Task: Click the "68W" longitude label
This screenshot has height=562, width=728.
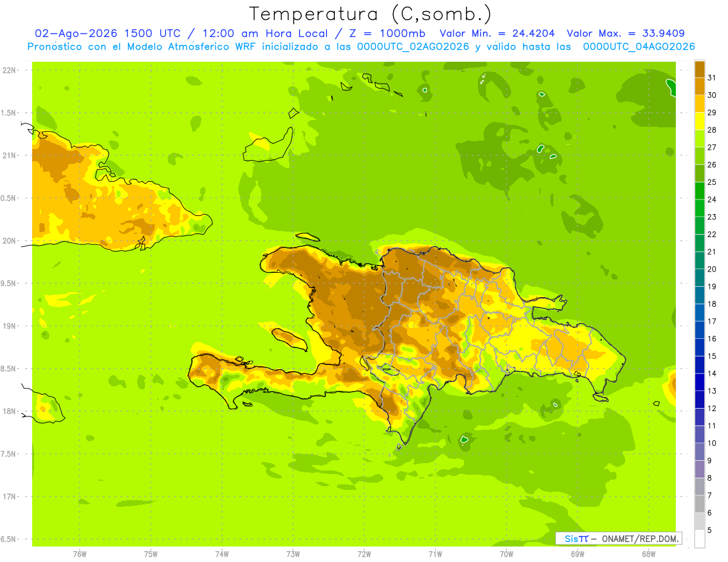Action: coord(649,554)
